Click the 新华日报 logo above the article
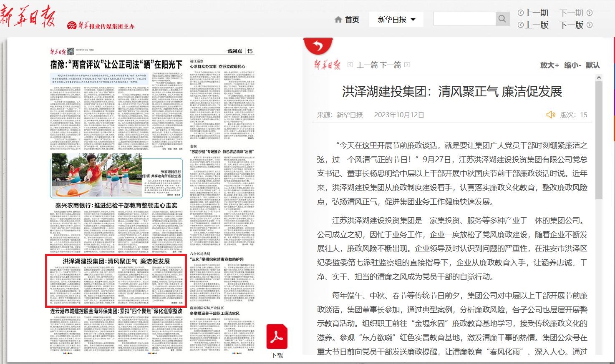The image size is (615, 364). point(327,65)
